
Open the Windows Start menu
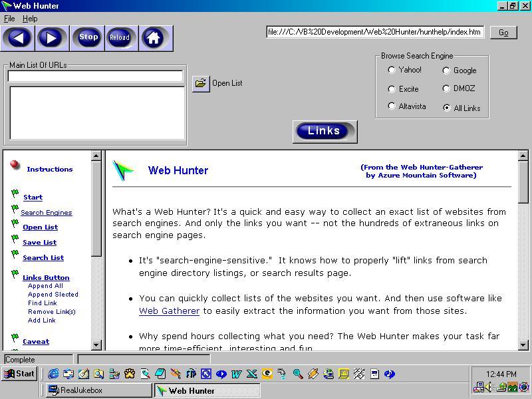point(19,374)
